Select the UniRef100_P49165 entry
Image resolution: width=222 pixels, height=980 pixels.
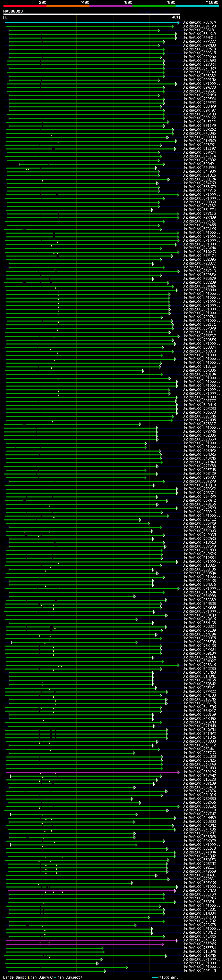199,504
